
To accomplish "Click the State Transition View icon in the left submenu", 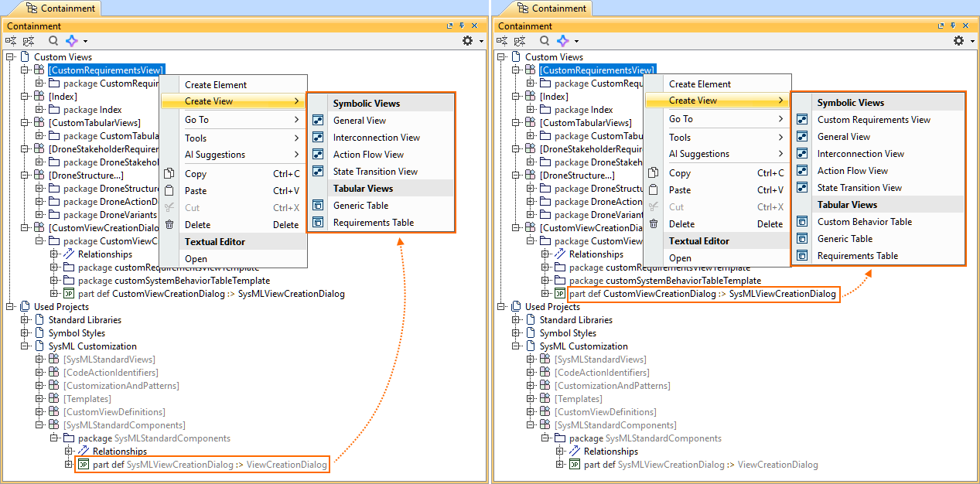I will [318, 172].
